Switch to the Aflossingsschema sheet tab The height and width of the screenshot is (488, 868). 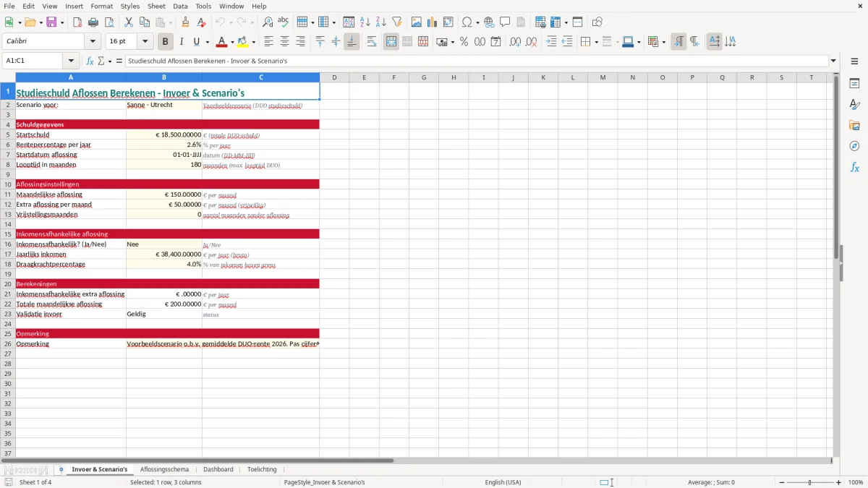[x=164, y=469]
